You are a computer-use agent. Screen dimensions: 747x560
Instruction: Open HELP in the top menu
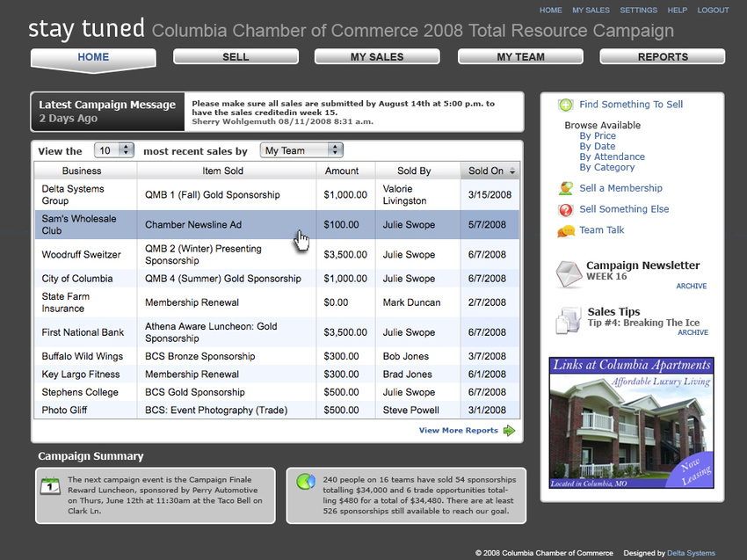678,10
